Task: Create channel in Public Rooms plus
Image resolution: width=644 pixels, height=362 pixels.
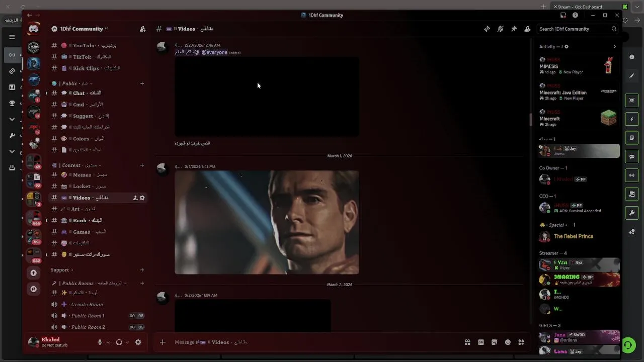Action: click(x=142, y=284)
